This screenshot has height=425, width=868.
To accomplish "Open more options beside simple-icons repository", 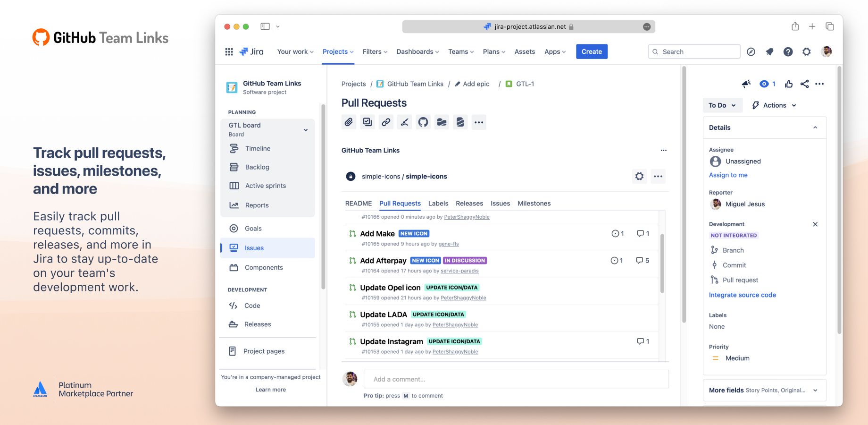I will pos(658,176).
